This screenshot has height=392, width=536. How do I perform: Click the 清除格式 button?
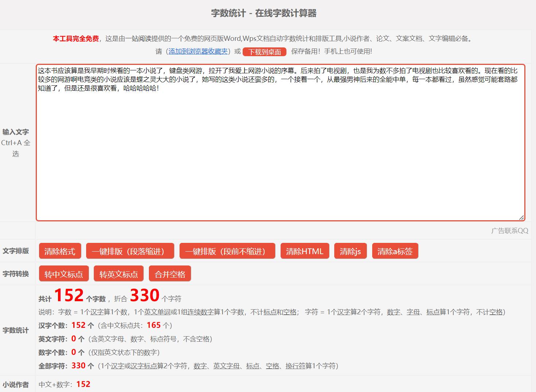60,251
